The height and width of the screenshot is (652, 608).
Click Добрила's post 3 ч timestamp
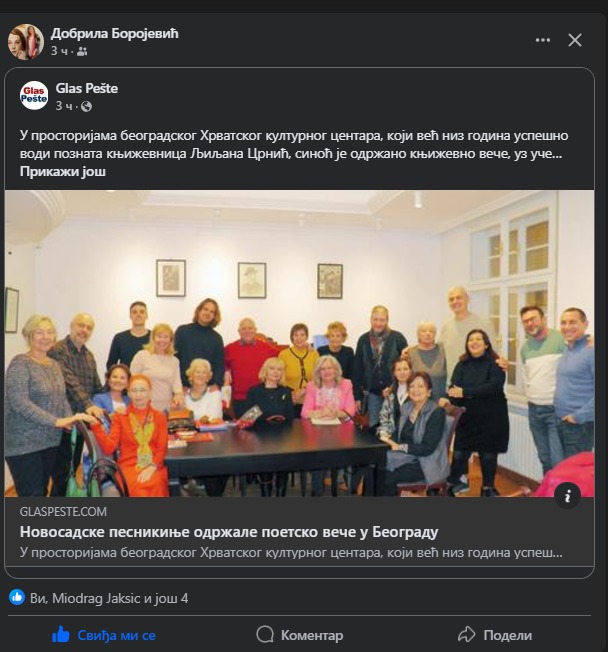(59, 51)
